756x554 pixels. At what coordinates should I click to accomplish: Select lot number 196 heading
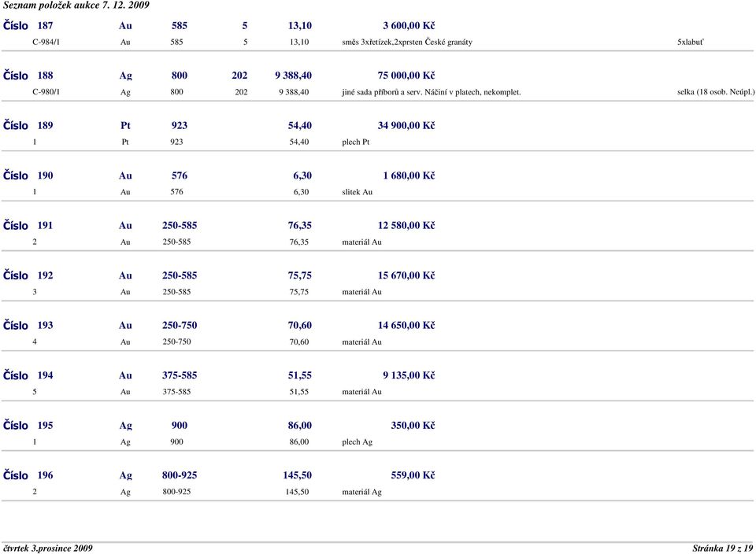(x=46, y=475)
